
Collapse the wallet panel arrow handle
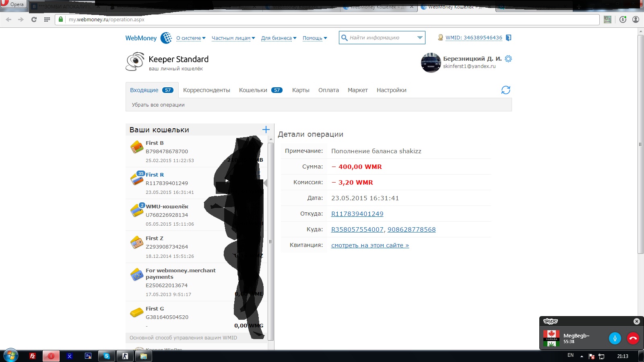[265, 183]
